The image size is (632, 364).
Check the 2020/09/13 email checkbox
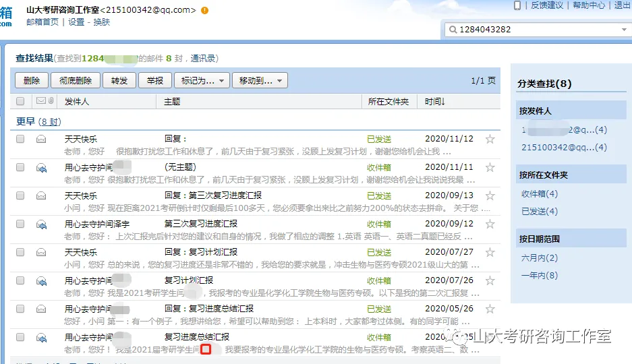point(20,195)
